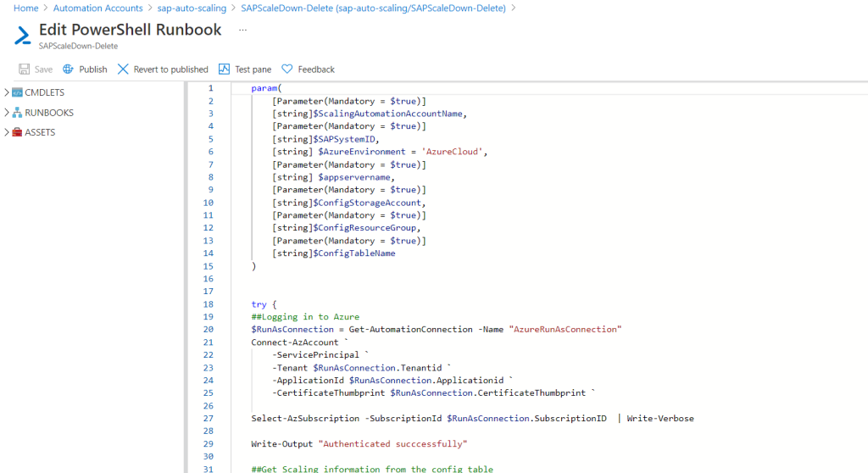The width and height of the screenshot is (868, 473).
Task: Select the ASSETS tree label
Action: click(x=40, y=132)
